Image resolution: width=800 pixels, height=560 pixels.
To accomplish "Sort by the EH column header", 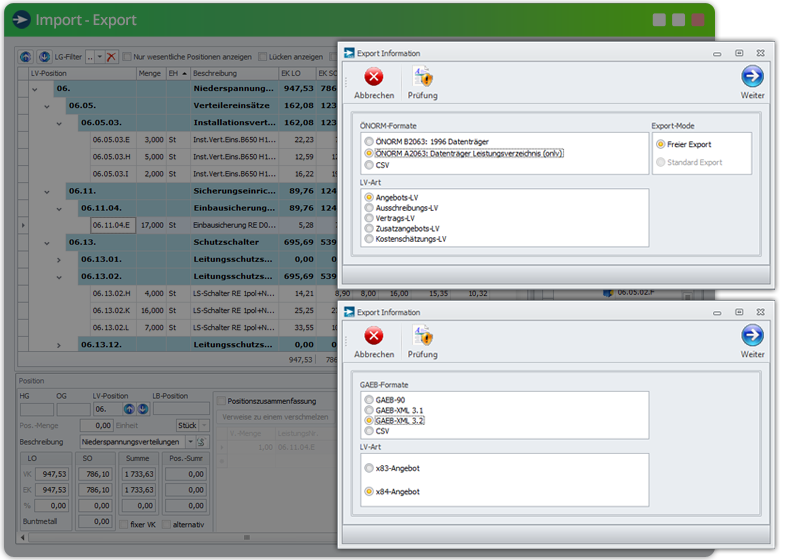I will 178,73.
